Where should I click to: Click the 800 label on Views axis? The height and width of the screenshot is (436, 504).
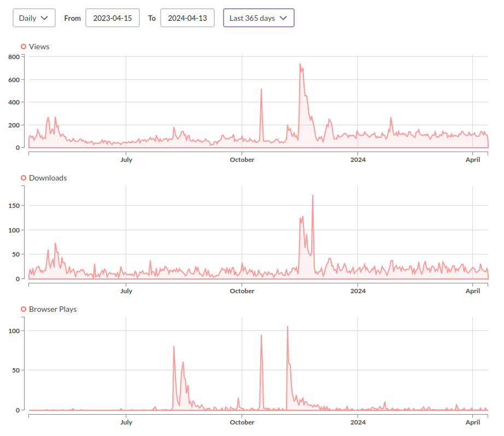point(14,57)
